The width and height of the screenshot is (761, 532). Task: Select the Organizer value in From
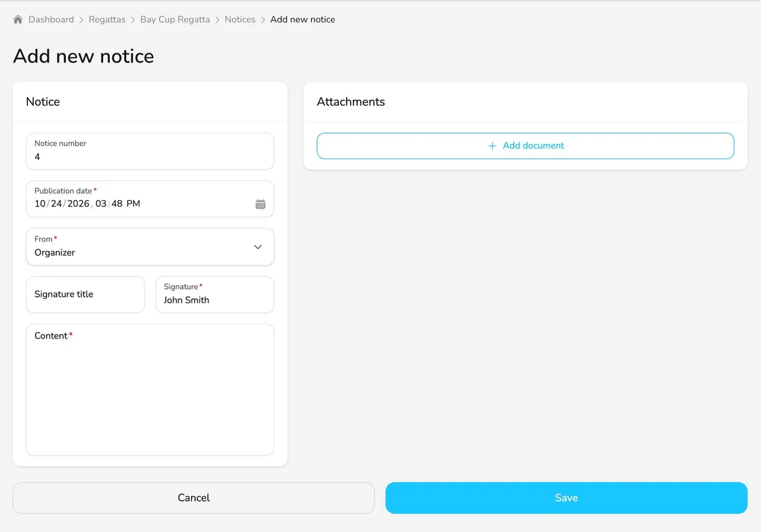pyautogui.click(x=55, y=253)
